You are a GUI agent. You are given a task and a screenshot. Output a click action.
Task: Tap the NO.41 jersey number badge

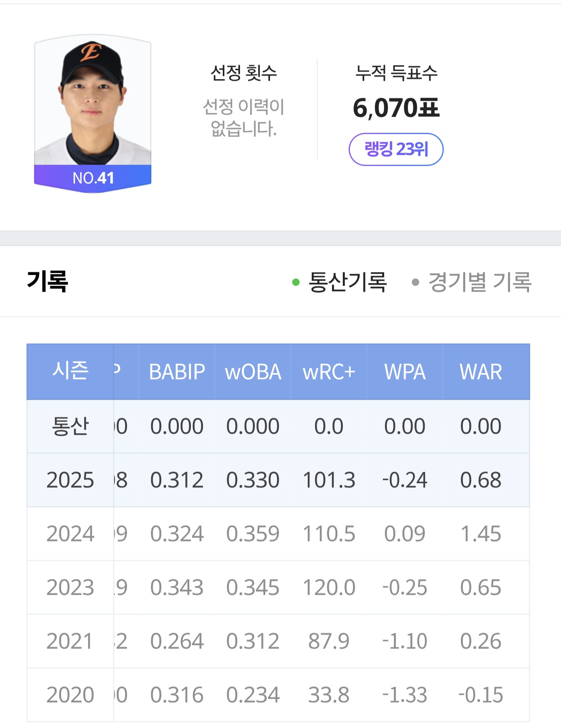pos(93,178)
